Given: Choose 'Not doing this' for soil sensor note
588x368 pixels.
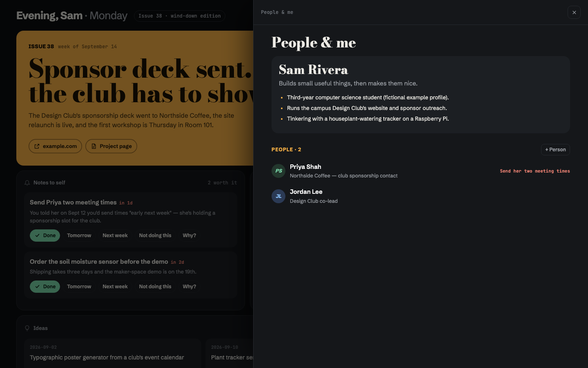Looking at the screenshot, I should (155, 287).
